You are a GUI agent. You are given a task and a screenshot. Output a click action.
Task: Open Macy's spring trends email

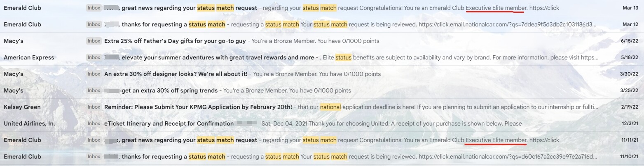click(322, 90)
